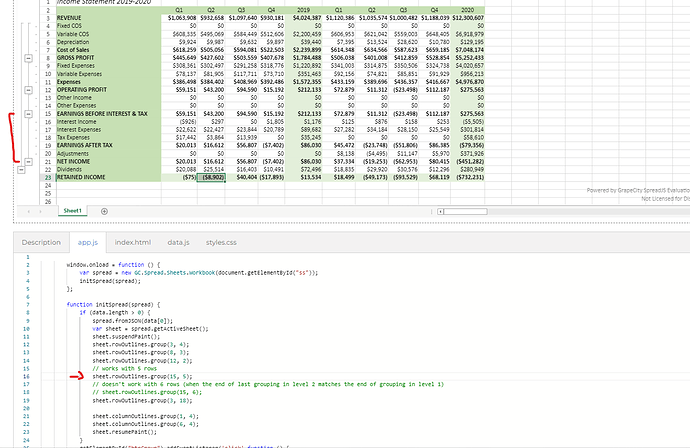Select the app.js tab
690x448 pixels.
[88, 242]
